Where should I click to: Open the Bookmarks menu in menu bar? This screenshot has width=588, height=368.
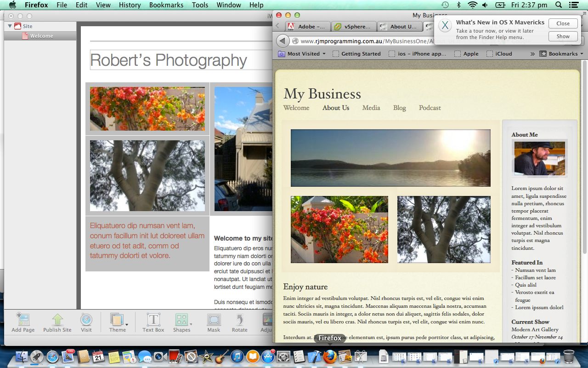[166, 5]
